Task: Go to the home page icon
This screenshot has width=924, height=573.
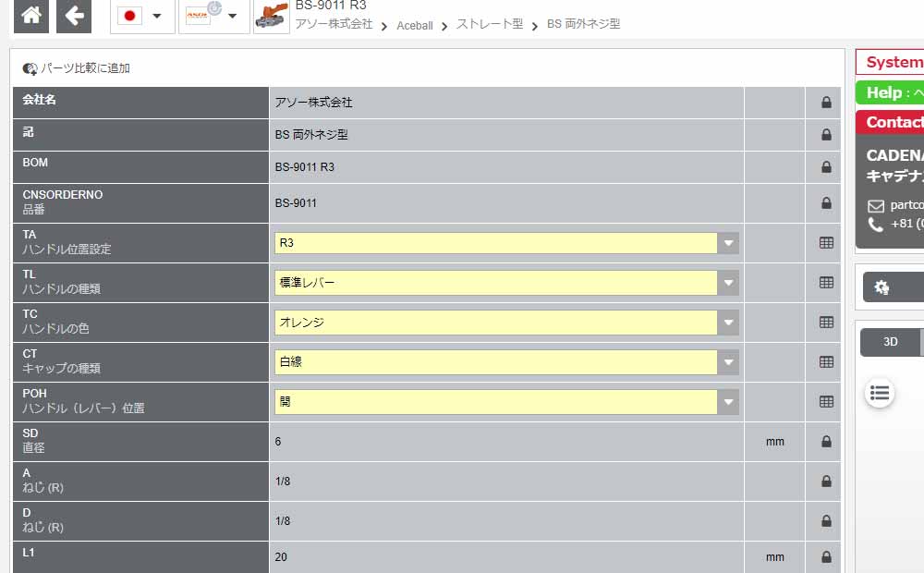Action: pyautogui.click(x=31, y=16)
